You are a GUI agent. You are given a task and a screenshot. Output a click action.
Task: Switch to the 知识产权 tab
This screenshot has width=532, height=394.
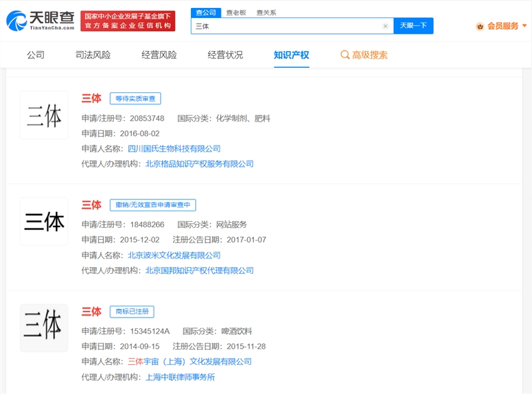[291, 55]
